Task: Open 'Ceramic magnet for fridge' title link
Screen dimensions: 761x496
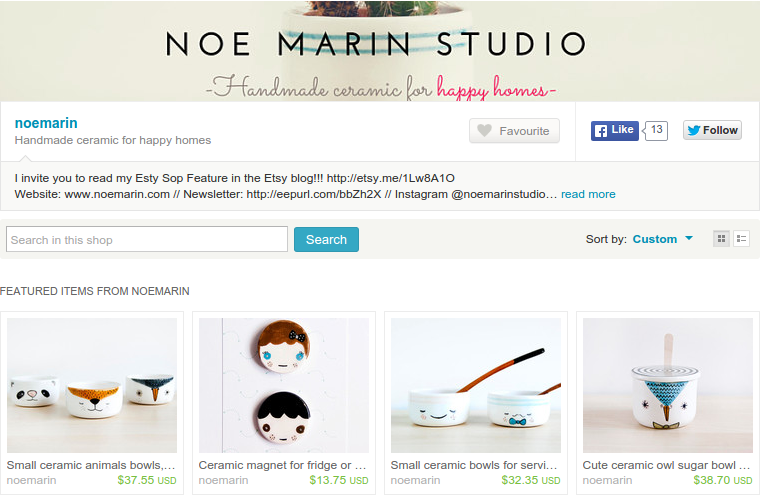Action: (282, 465)
